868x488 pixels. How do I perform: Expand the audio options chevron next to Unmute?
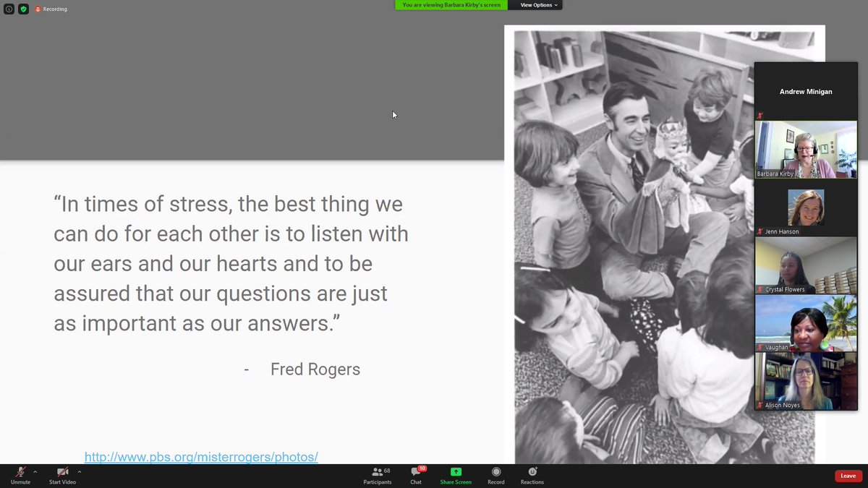tap(34, 471)
